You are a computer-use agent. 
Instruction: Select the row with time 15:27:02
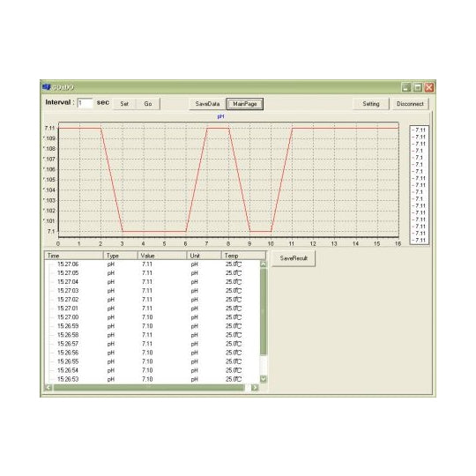pyautogui.click(x=152, y=300)
